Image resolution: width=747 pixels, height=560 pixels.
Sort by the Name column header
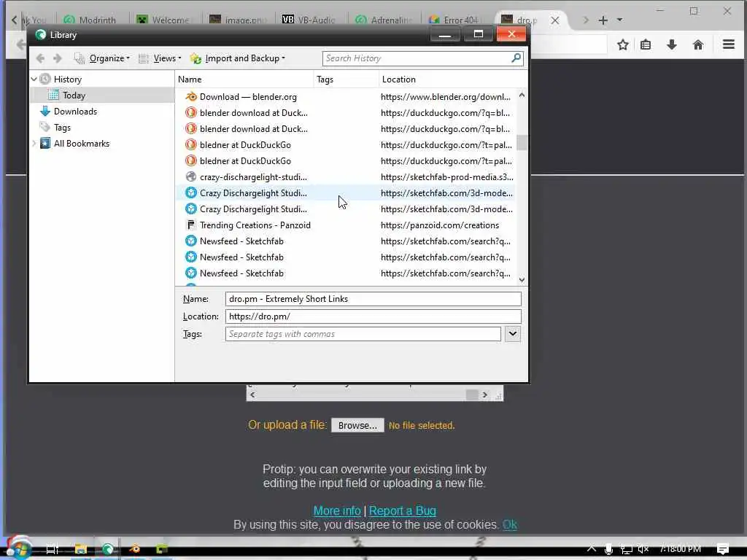click(x=244, y=79)
